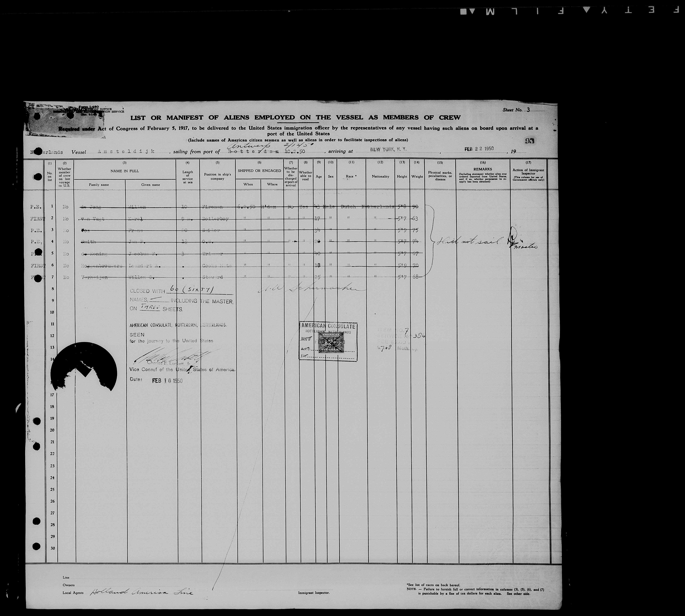Click the given name "Willem G." in row 7
685x616 pixels.
[x=141, y=278]
